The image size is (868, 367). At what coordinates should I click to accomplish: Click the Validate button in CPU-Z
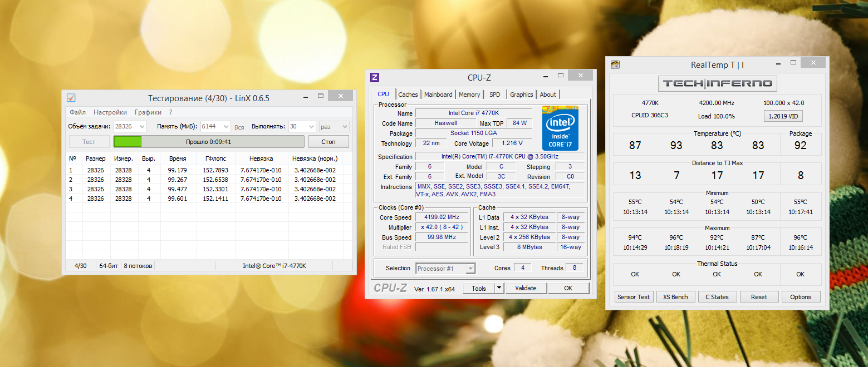pyautogui.click(x=526, y=288)
